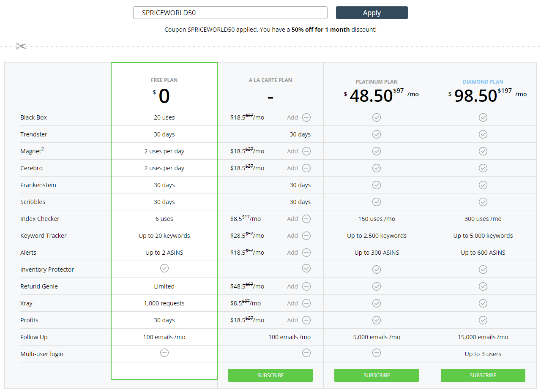Click Platinum Plan heading

377,82
